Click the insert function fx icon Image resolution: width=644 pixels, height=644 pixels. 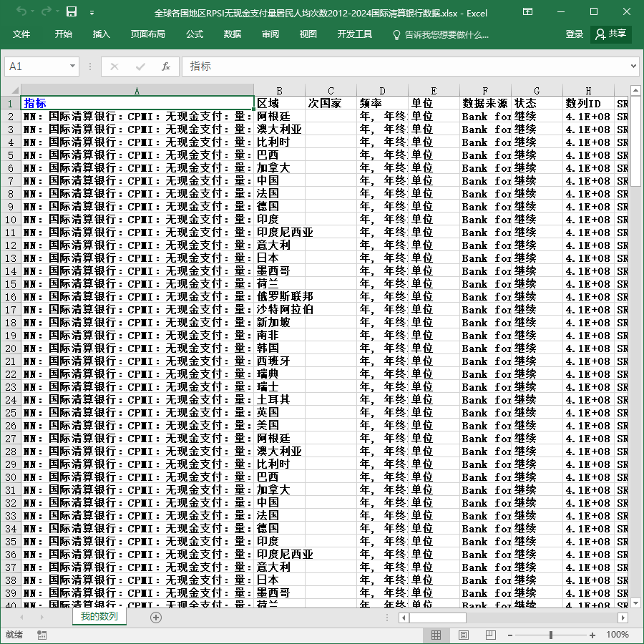tap(165, 67)
